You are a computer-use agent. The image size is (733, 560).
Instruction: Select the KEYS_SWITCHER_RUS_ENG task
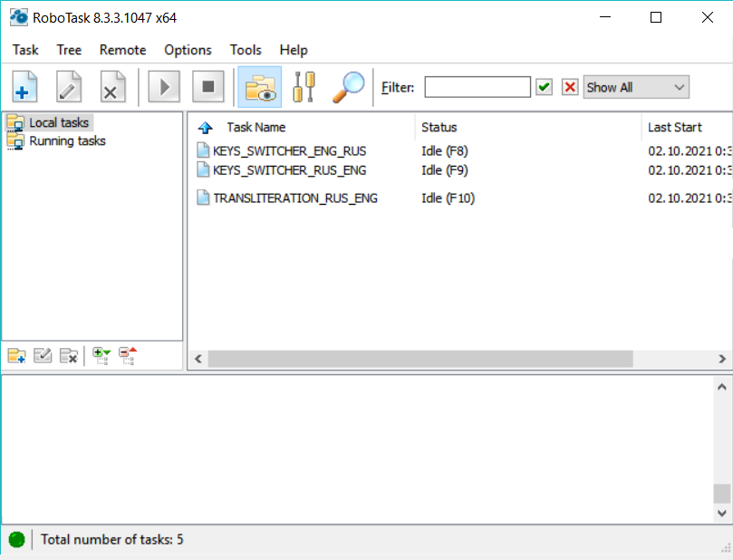tap(289, 170)
